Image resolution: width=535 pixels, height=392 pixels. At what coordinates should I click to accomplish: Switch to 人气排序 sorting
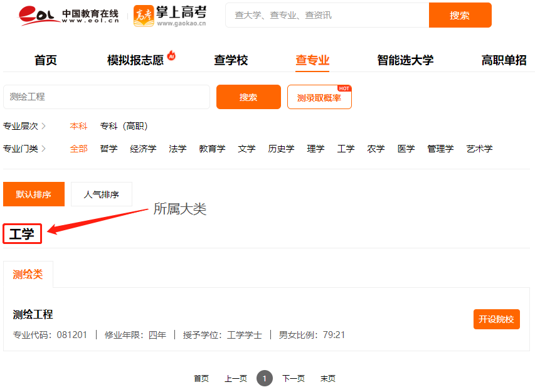coord(102,194)
